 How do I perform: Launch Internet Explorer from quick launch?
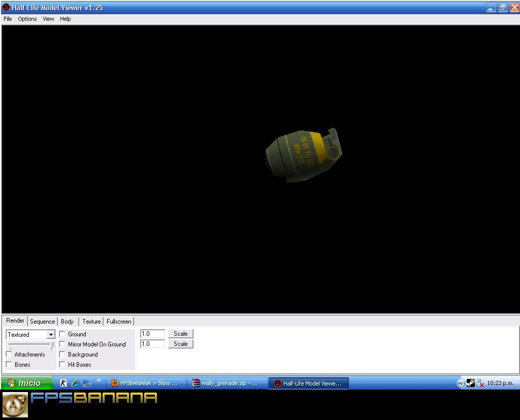pos(75,383)
